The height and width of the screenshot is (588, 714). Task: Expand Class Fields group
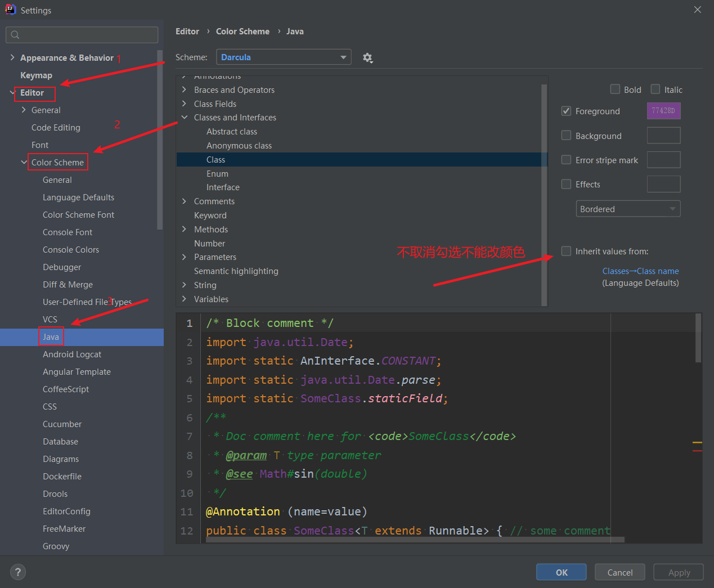(x=184, y=104)
